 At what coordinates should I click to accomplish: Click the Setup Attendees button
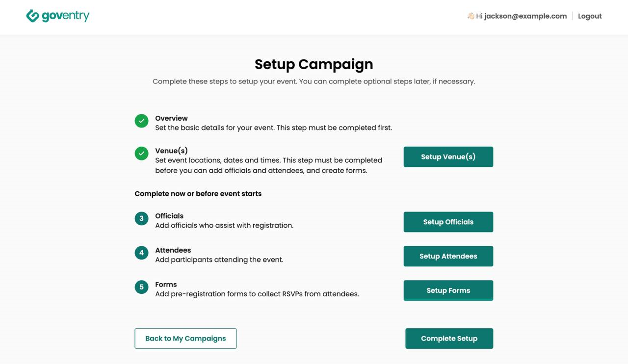(448, 256)
